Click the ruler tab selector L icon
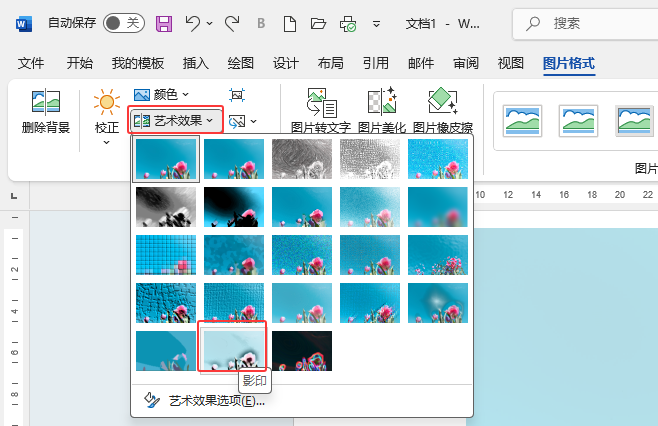 (14, 196)
